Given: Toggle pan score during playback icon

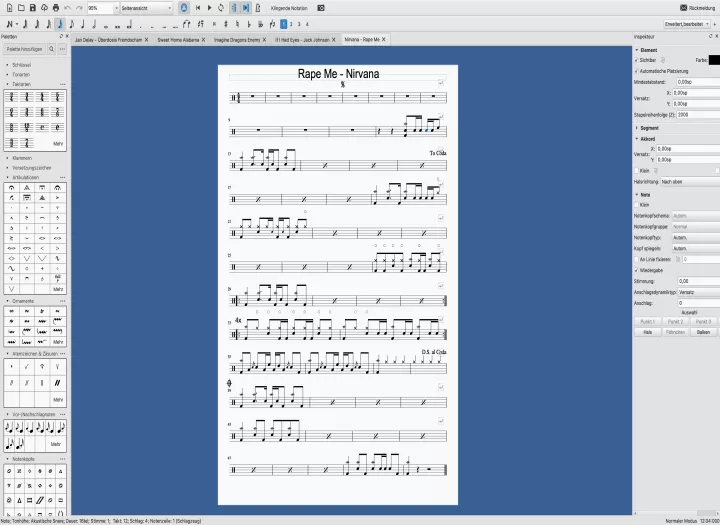Looking at the screenshot, I should (246, 8).
